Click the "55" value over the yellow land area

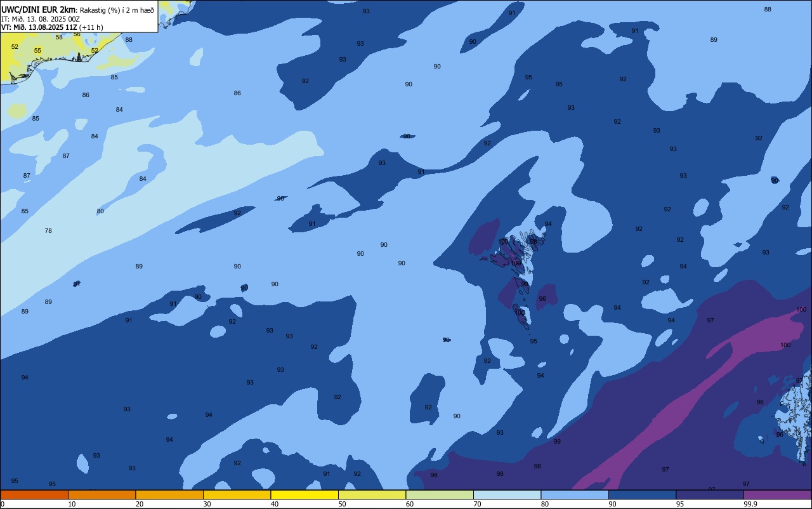pyautogui.click(x=37, y=50)
